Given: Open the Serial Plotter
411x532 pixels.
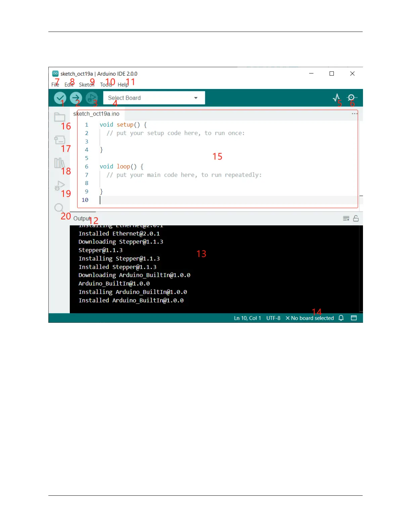Looking at the screenshot, I should pos(336,98).
